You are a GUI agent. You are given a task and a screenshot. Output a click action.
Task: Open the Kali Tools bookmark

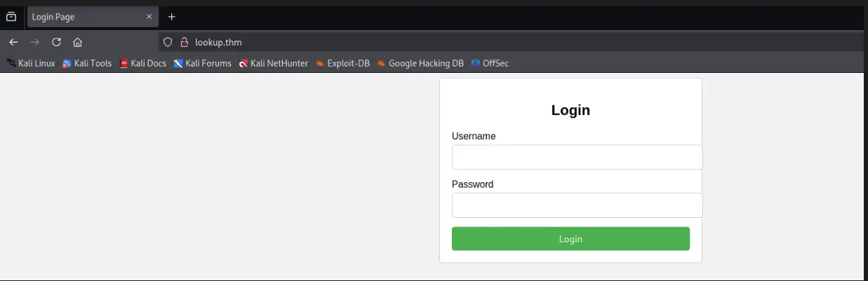[87, 63]
